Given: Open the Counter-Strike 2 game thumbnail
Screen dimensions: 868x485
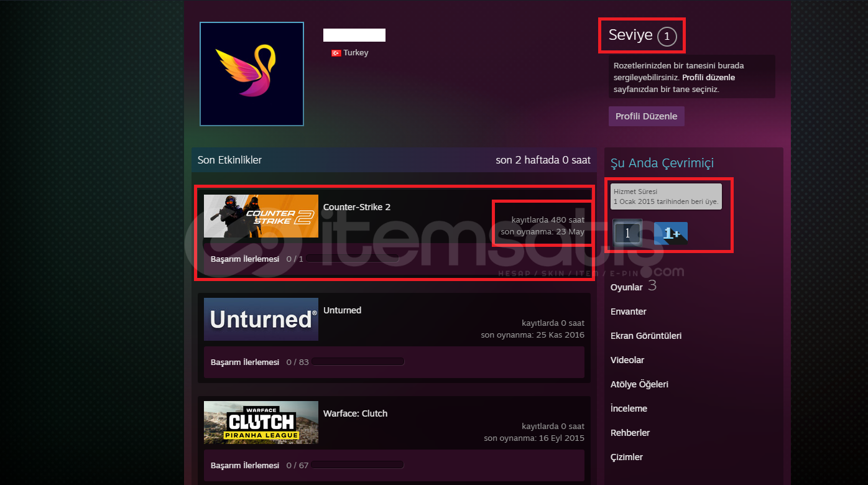Looking at the screenshot, I should (x=261, y=216).
